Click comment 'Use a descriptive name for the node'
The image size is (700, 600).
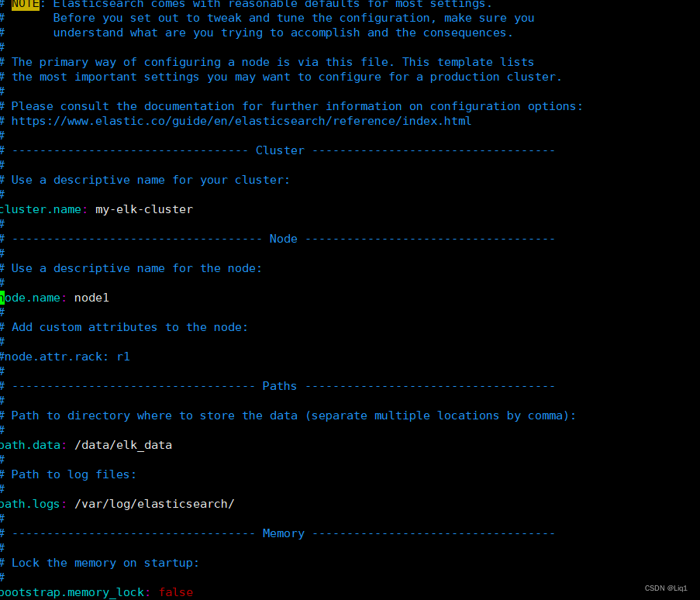[x=136, y=268]
